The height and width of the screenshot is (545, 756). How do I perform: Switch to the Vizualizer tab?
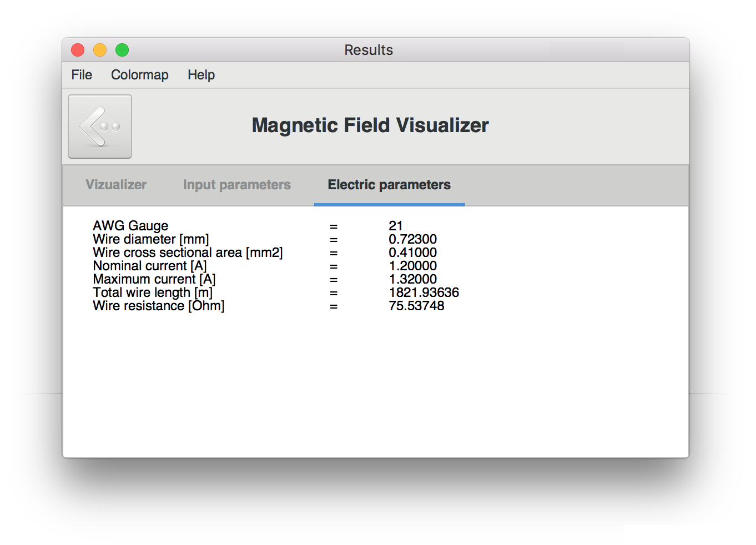tap(116, 185)
